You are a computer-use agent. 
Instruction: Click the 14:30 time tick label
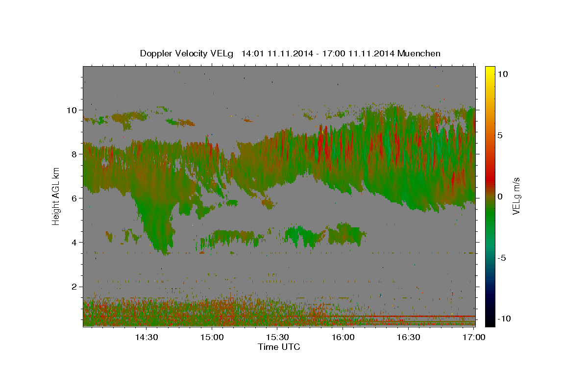(x=146, y=338)
